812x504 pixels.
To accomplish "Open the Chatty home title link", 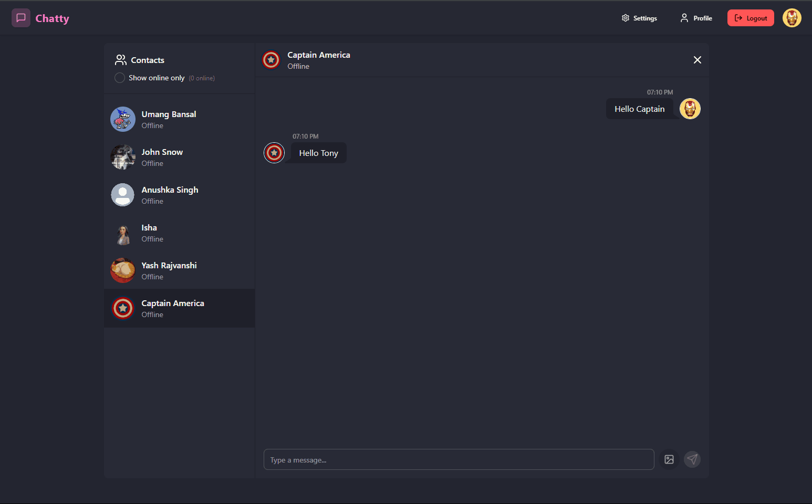I will [x=52, y=18].
